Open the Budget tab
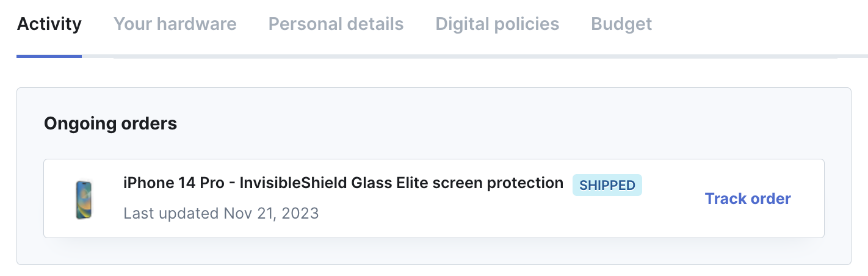868x276 pixels. (621, 24)
